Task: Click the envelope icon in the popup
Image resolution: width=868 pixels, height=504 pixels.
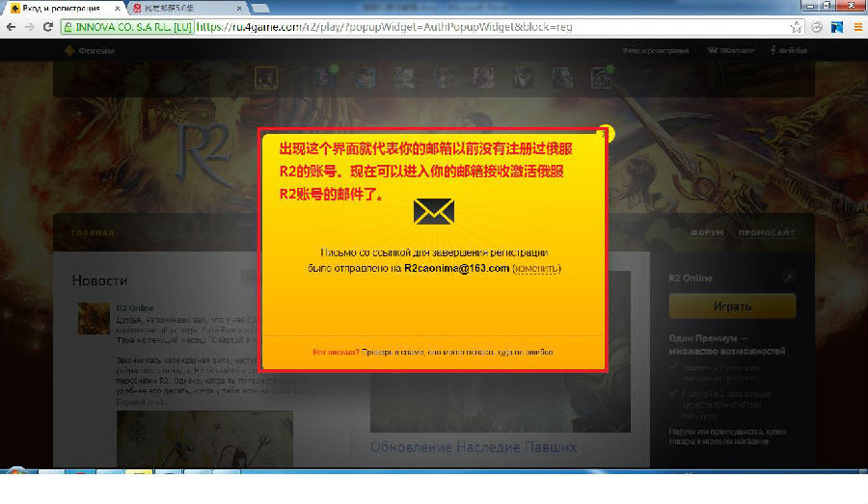Action: pos(433,212)
